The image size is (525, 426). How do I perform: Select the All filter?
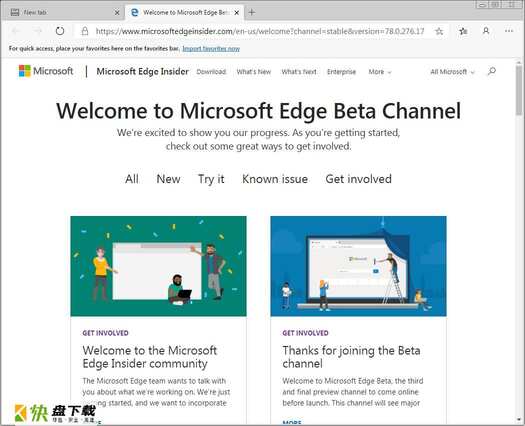click(132, 179)
